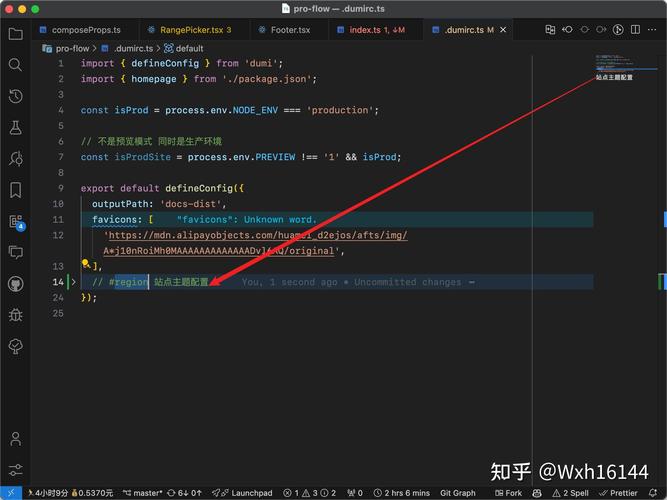This screenshot has width=667, height=500.
Task: Open Launchpad from the status bar
Action: click(242, 493)
